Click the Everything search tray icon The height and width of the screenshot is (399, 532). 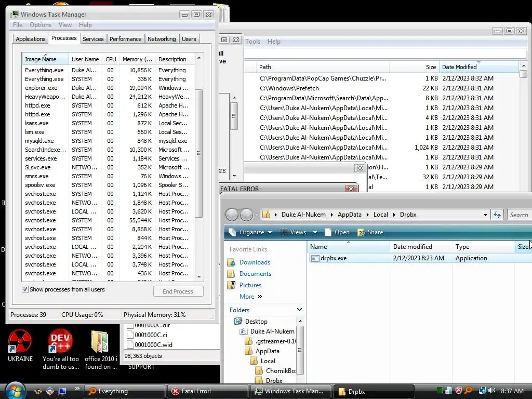point(468,391)
